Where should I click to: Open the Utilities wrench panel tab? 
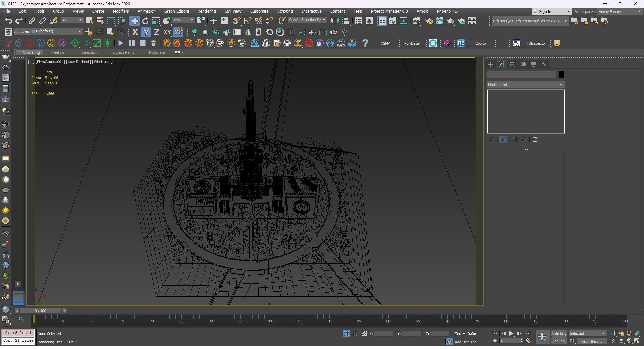point(544,64)
